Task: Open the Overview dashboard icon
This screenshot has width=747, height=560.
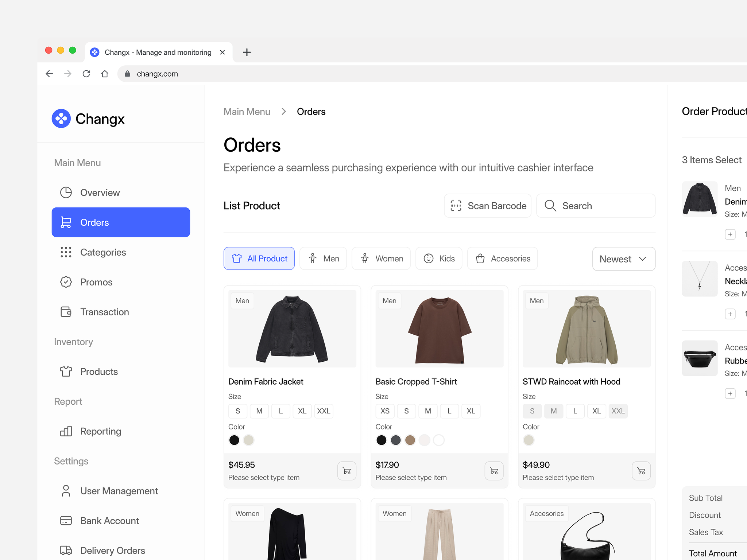Action: (x=66, y=192)
